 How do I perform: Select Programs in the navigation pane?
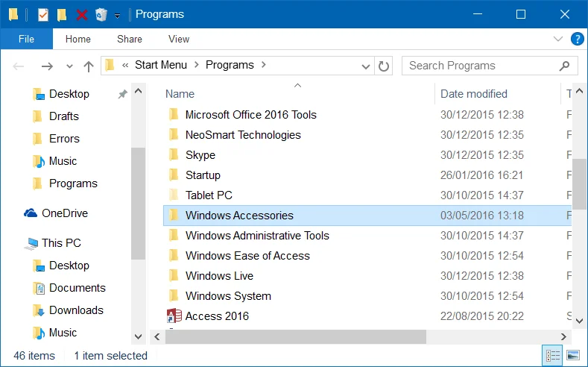click(x=73, y=183)
